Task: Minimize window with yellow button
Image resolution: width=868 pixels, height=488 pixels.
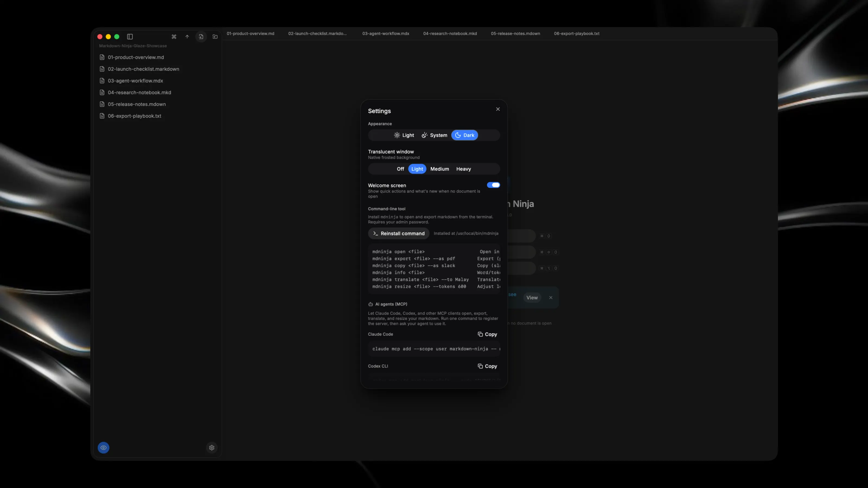Action: point(108,37)
